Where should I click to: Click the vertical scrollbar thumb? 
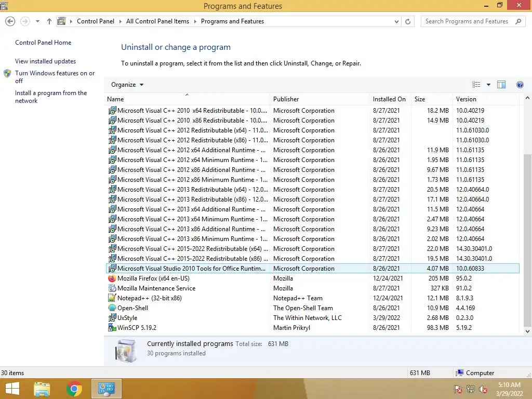[527, 242]
